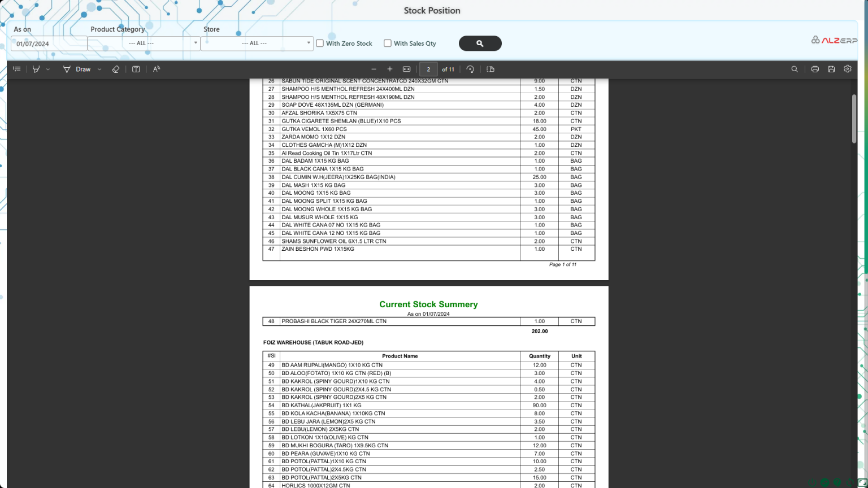Select the Erase tool

pyautogui.click(x=115, y=69)
